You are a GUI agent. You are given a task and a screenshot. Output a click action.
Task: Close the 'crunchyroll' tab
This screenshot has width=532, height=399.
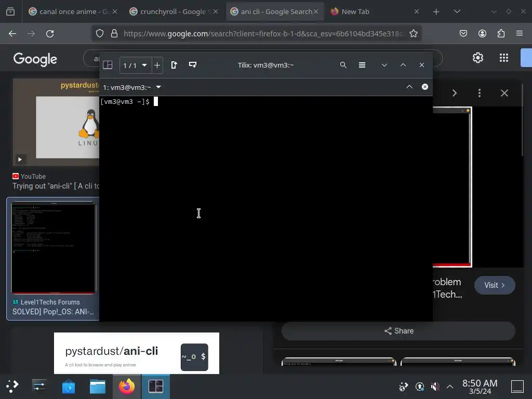point(216,11)
